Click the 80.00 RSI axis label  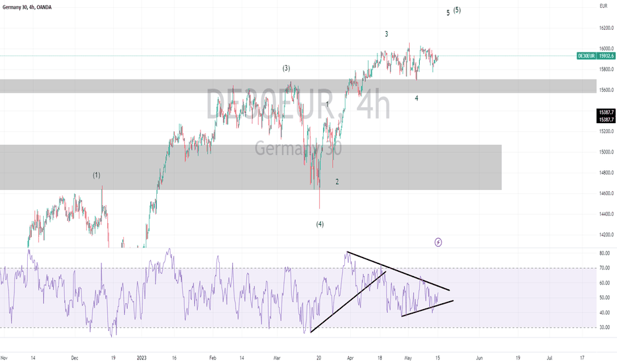pyautogui.click(x=604, y=253)
